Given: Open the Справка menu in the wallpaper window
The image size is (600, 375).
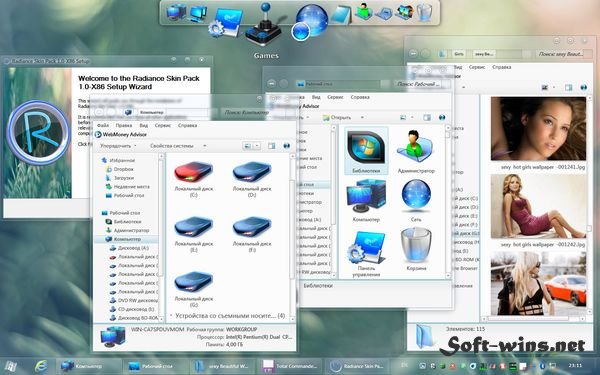Looking at the screenshot, I should 501,67.
